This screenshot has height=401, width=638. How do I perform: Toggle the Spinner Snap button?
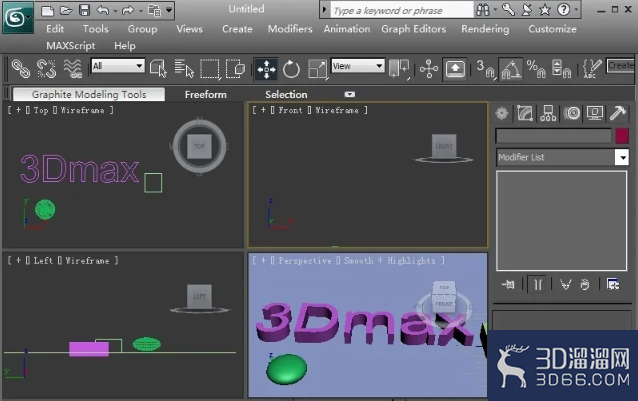[x=562, y=69]
